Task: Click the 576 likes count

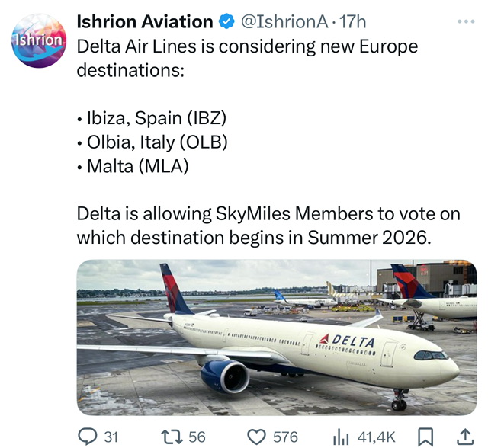Action: [x=285, y=437]
